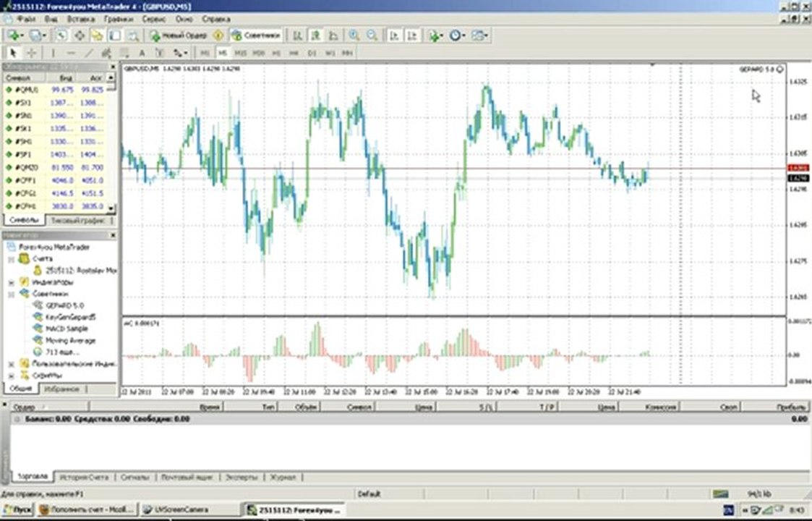Image resolution: width=812 pixels, height=521 pixels.
Task: Switch to M15 timeframe
Action: point(240,53)
